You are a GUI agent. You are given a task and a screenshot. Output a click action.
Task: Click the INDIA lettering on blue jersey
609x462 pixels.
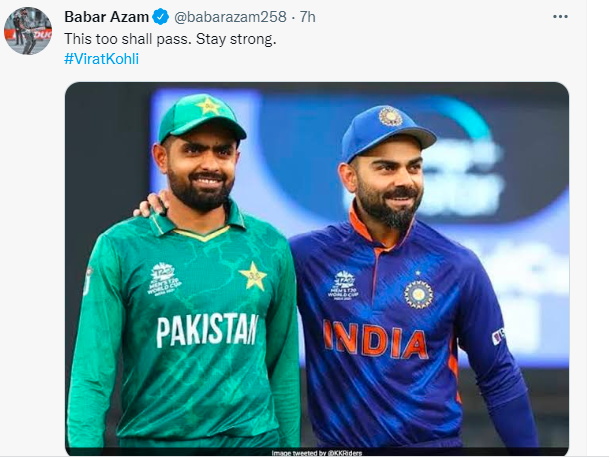tap(376, 340)
